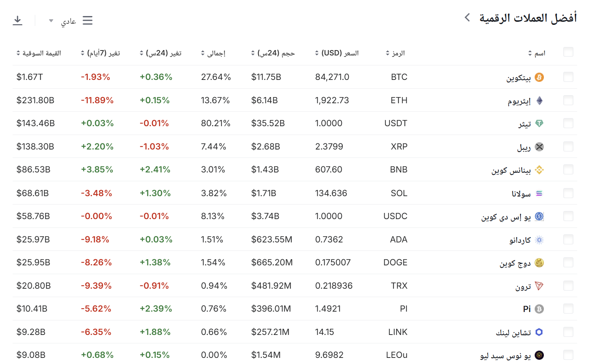Screen dimensions: 594x364
Task: Click the 7-day change -11.89%
Action: [97, 101]
